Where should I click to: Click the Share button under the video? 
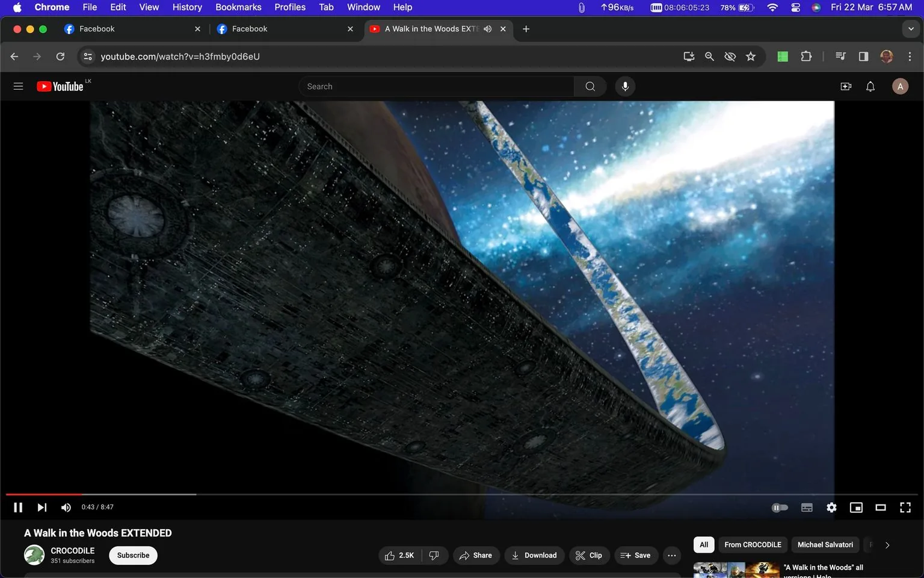pos(476,555)
